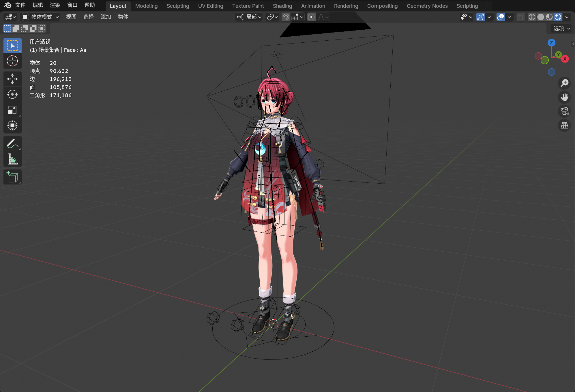Open the 物体模式 mode dropdown
Image resolution: width=575 pixels, height=392 pixels.
pyautogui.click(x=40, y=17)
